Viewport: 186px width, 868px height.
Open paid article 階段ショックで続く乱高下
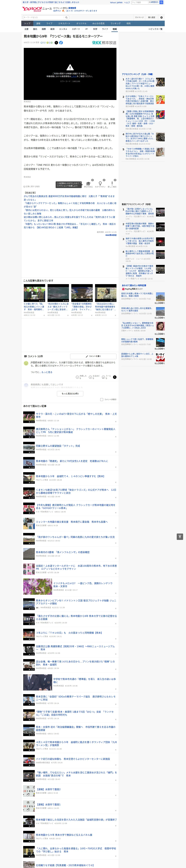coord(137,340)
